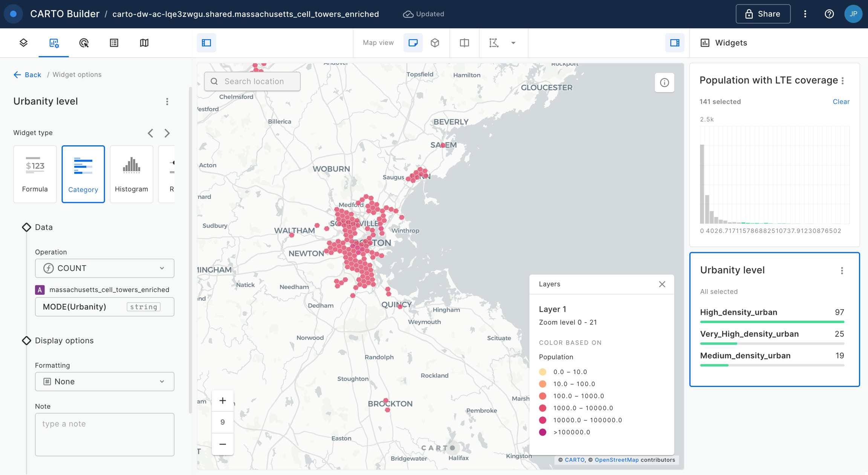
Task: Open the Formatting None dropdown
Action: point(104,381)
